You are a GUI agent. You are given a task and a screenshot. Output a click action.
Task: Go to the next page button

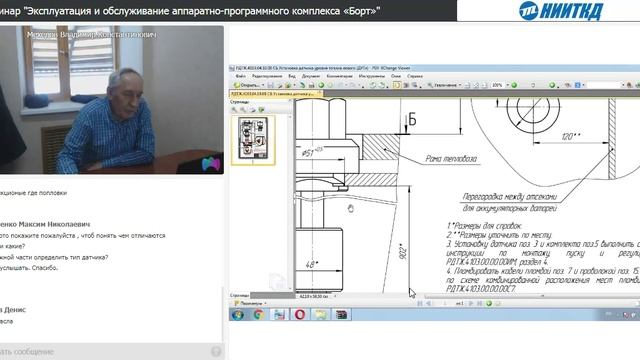point(471,303)
